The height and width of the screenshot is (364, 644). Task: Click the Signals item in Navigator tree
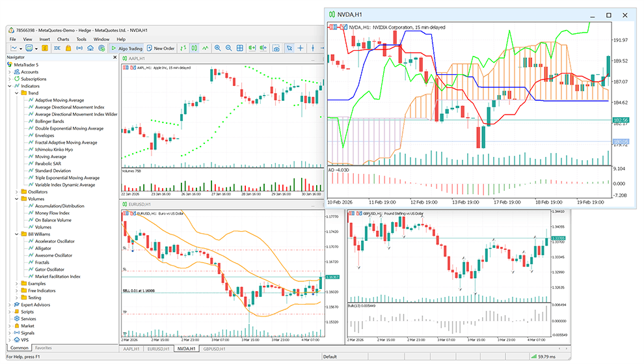click(27, 333)
